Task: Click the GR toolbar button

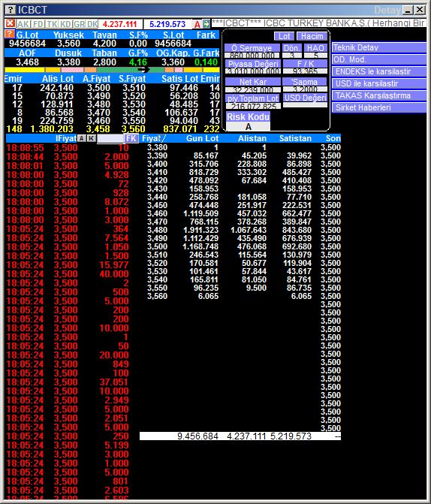Action: 79,24
